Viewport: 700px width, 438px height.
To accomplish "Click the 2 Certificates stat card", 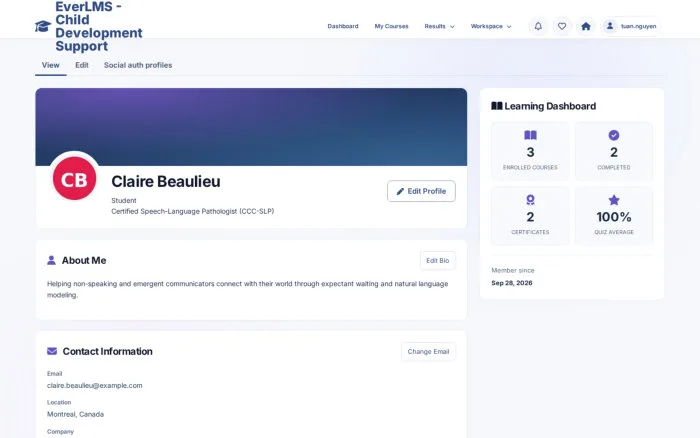I will (x=530, y=216).
